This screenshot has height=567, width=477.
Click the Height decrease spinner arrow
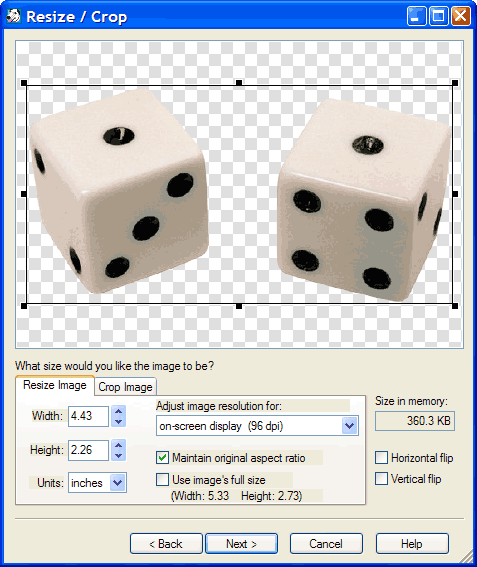coord(119,455)
